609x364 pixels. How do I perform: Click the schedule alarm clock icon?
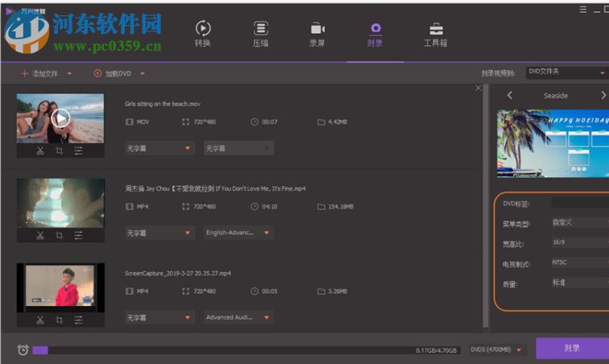23,350
